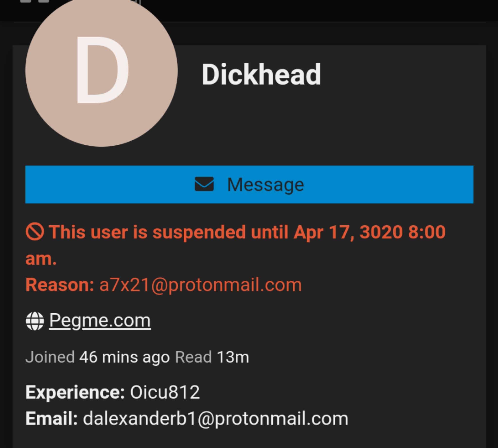This screenshot has height=448, width=498.
Task: Select the Dickhead username heading
Action: tap(261, 74)
